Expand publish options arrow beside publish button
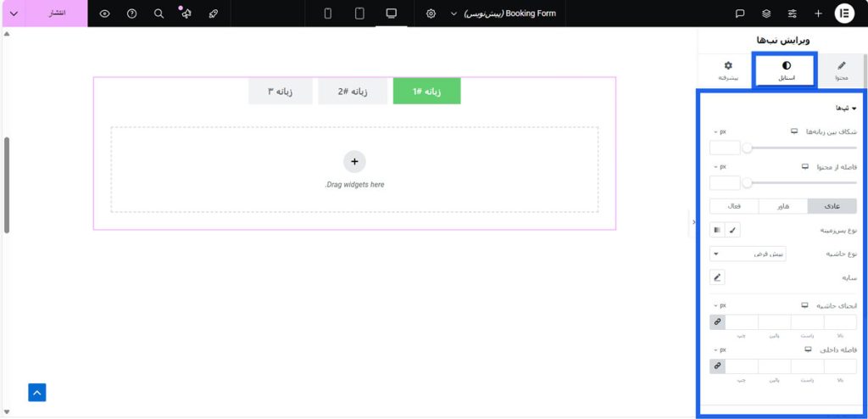 [x=13, y=14]
